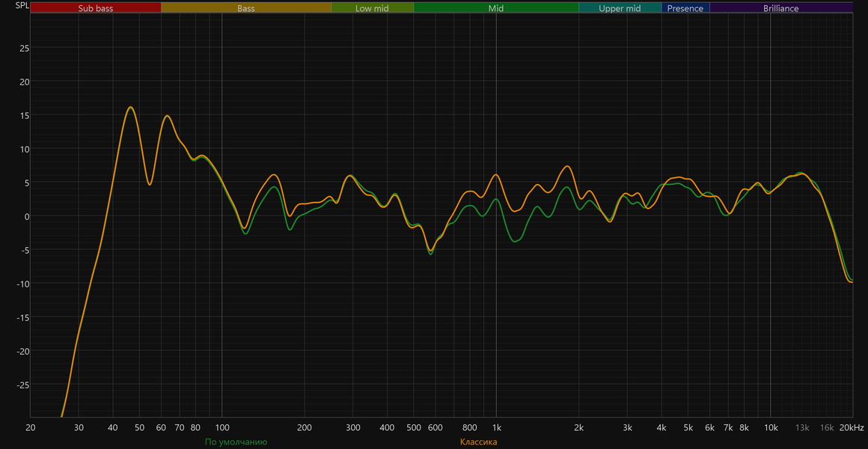Viewport: 868px width, 449px height.
Task: Click the 13k frequency axis label
Action: 803,427
